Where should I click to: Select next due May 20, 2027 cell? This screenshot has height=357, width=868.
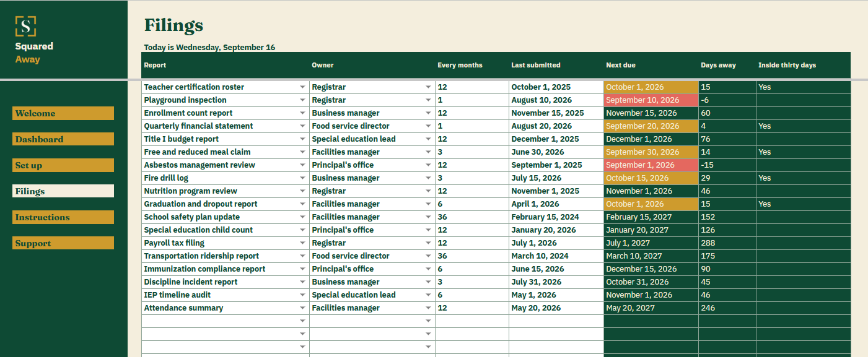[651, 308]
